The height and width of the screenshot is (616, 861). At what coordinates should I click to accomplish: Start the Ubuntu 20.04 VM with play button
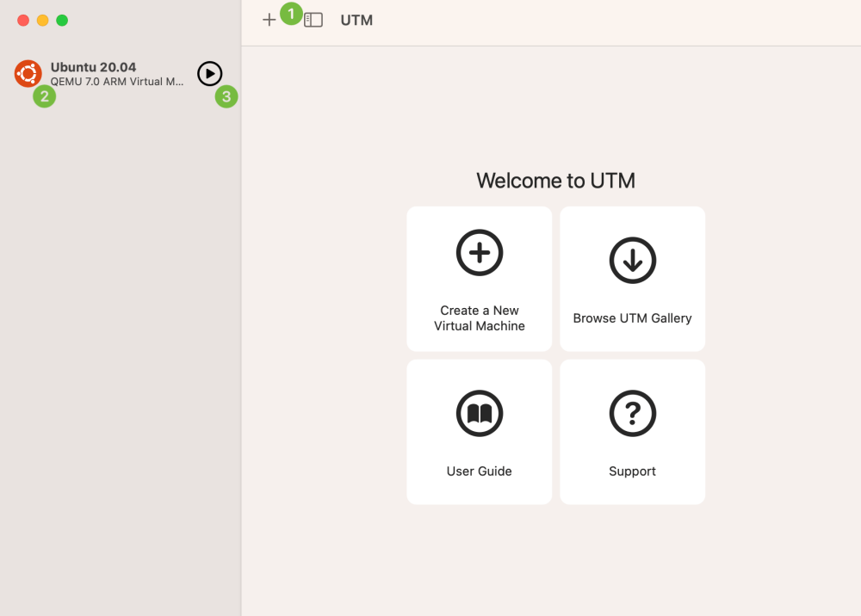(x=210, y=73)
